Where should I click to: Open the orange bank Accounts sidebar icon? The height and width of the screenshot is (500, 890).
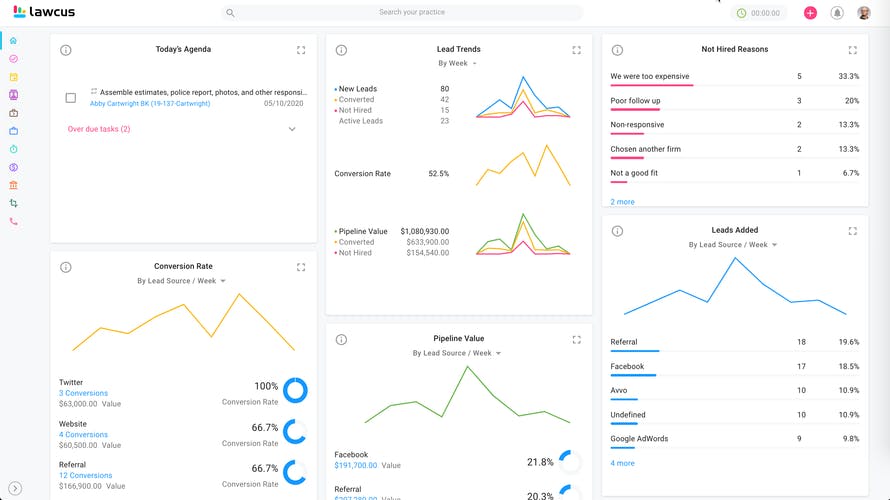tap(13, 185)
